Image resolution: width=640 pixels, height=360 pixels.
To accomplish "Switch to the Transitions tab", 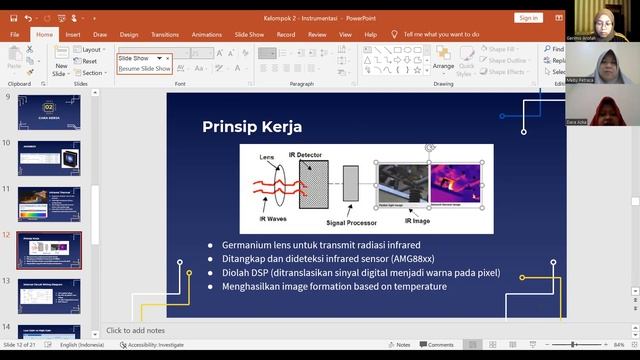I will [165, 35].
